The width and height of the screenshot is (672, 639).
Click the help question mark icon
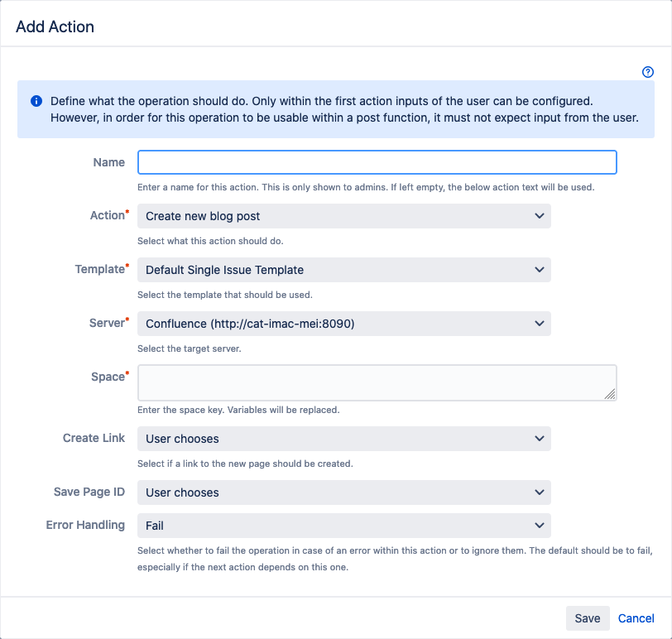coord(648,72)
